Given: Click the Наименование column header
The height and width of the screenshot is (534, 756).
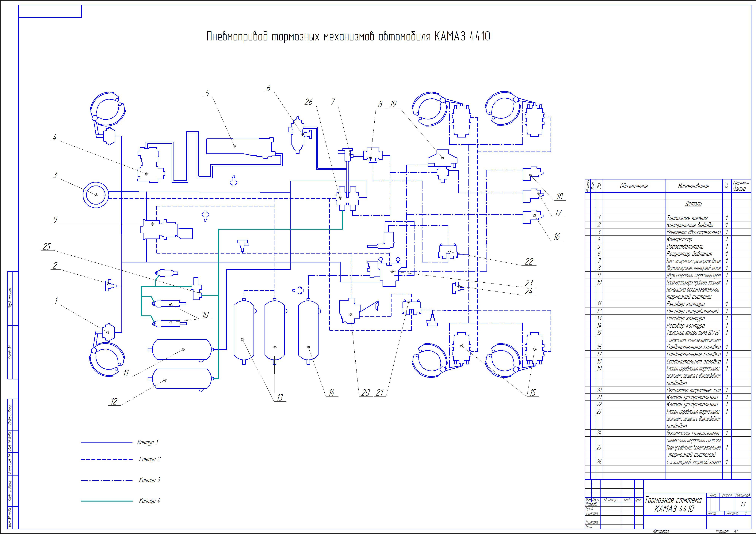Looking at the screenshot, I should [x=693, y=186].
